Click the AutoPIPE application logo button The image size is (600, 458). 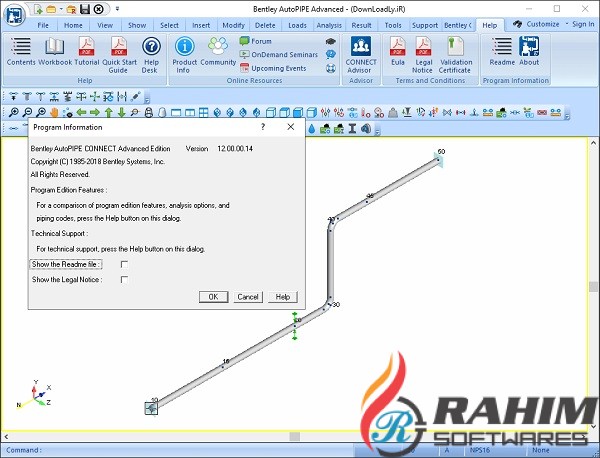tap(14, 15)
